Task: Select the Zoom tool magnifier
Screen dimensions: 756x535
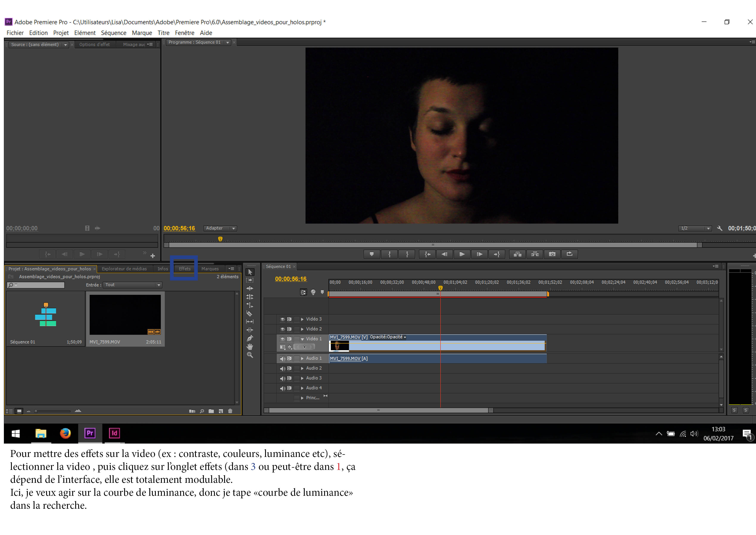Action: 250,355
